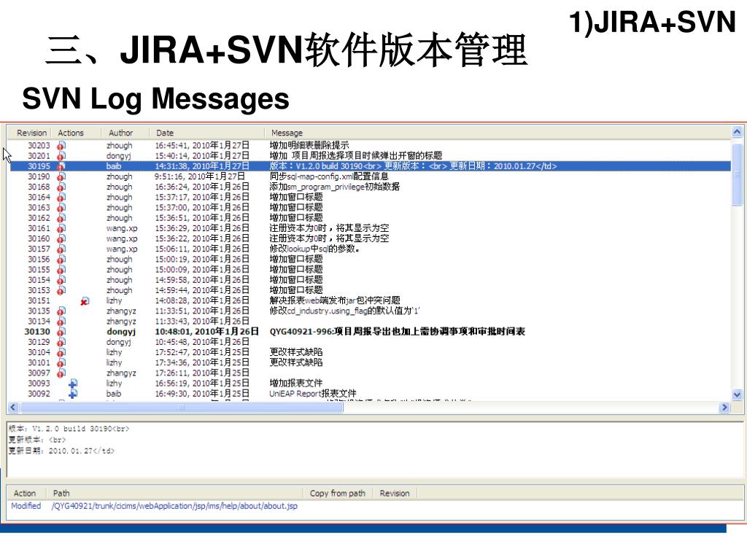Click the deleted action icon on revision 30151
747x560 pixels.
point(85,301)
